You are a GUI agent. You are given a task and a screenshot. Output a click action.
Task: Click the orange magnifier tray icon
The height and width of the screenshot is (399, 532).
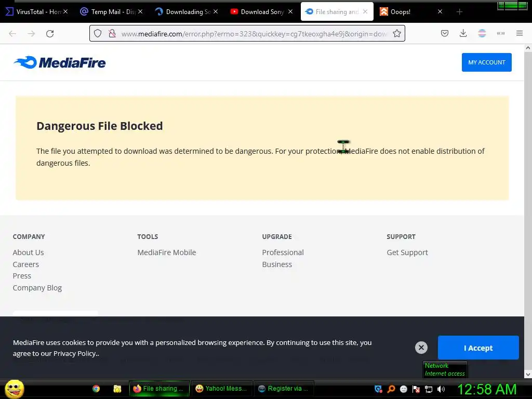391,389
